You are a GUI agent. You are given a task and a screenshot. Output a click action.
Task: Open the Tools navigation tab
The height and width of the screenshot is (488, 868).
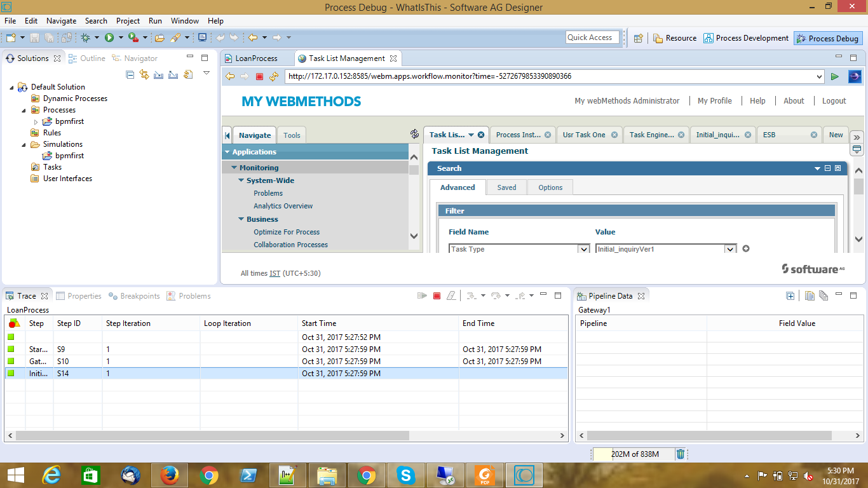click(x=292, y=135)
